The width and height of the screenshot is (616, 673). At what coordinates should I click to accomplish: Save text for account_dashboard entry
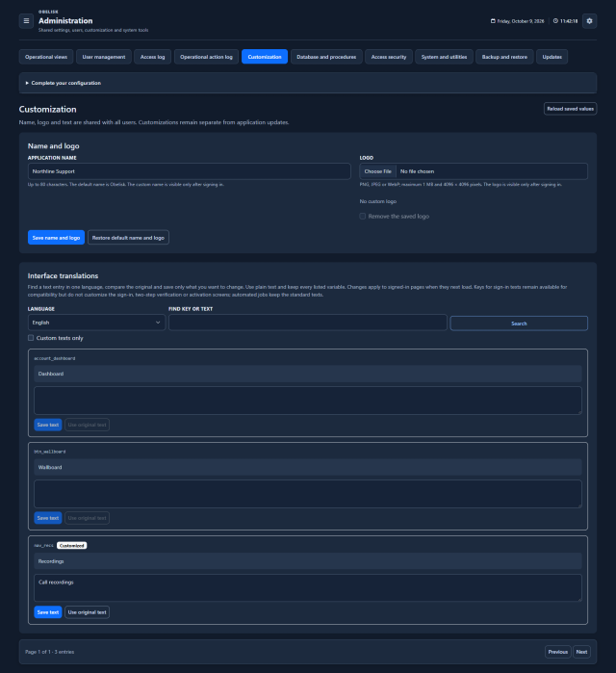coord(47,425)
